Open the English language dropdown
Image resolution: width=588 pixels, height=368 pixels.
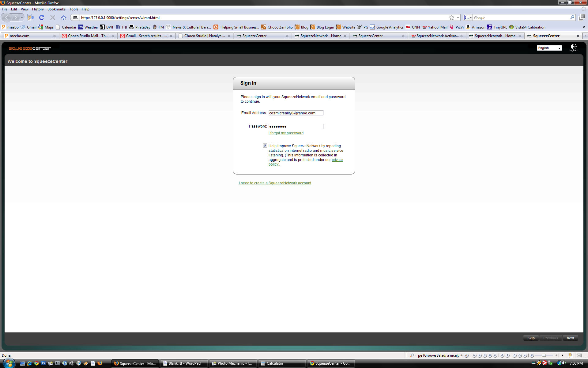pos(549,48)
